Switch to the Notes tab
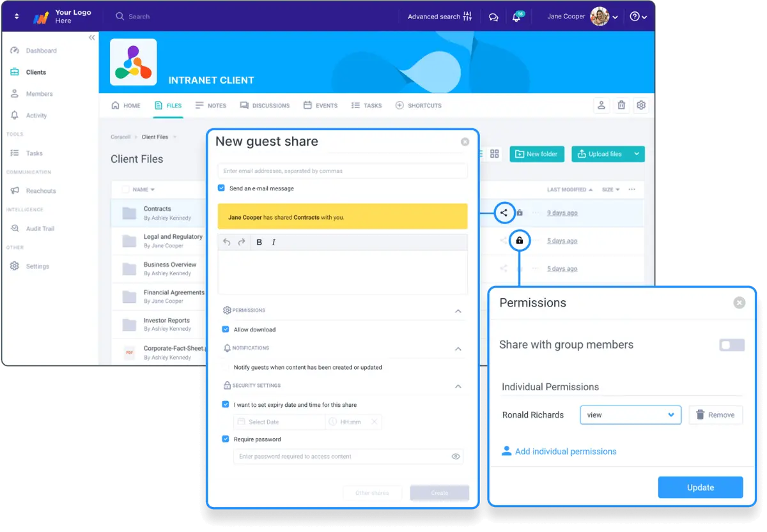The image size is (767, 532). (x=211, y=105)
